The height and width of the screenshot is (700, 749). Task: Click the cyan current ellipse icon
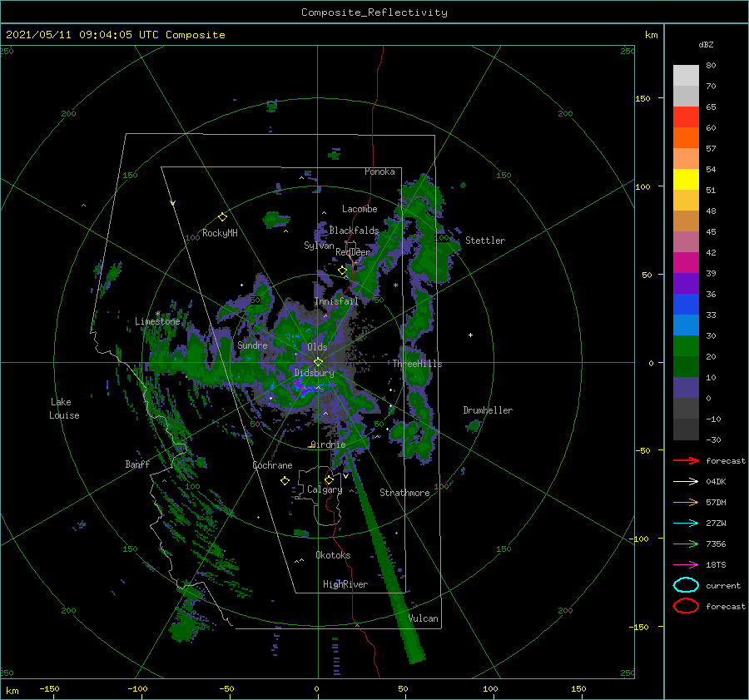click(686, 585)
